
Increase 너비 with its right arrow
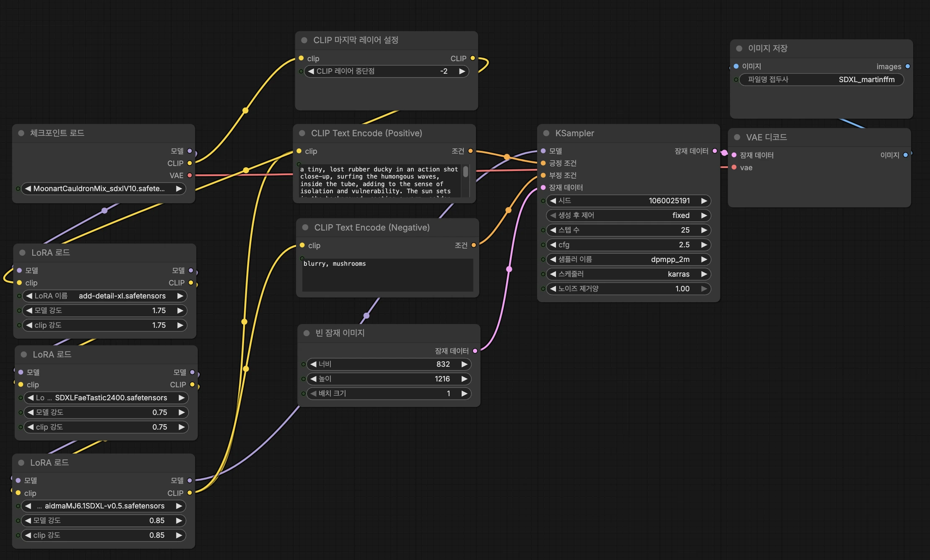pos(464,364)
